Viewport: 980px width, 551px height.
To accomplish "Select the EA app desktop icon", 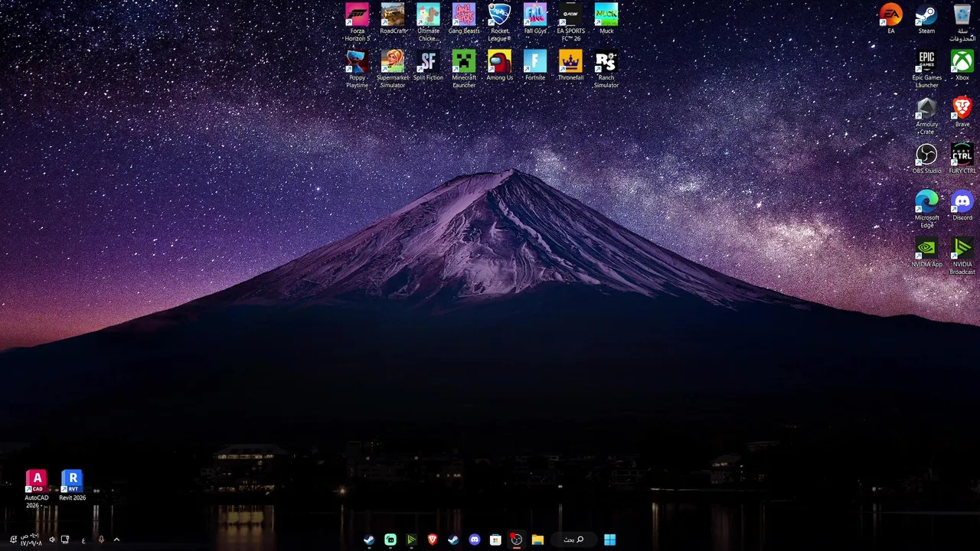I will (891, 19).
